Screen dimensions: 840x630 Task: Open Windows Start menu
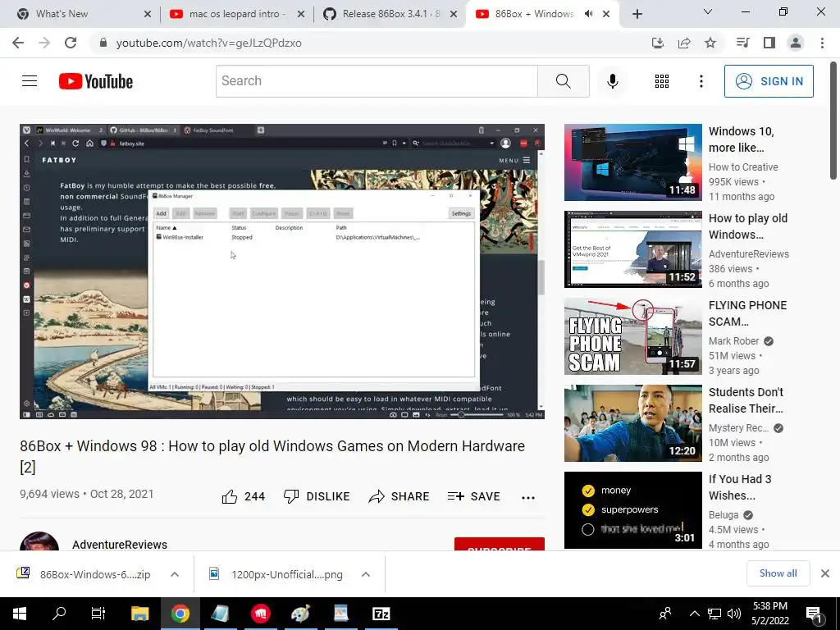click(x=20, y=614)
